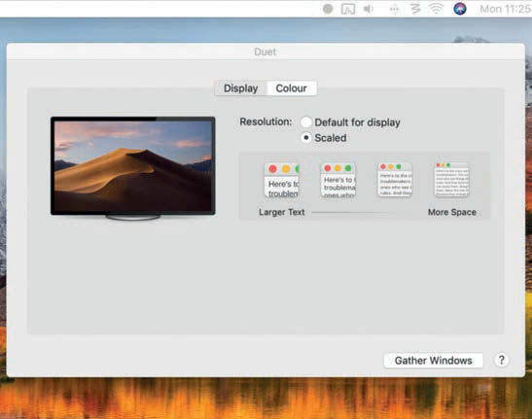532x419 pixels.
Task: Click the display preview monitor image
Action: (x=133, y=168)
